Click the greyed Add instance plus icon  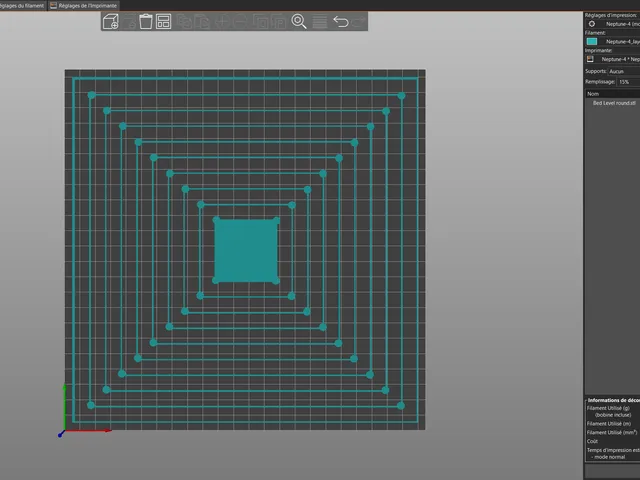[x=222, y=22]
